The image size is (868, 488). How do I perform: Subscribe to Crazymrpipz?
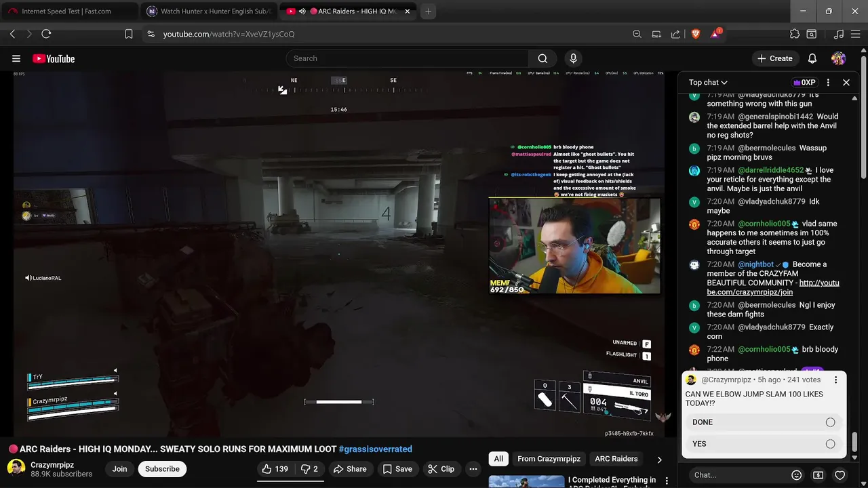point(162,469)
